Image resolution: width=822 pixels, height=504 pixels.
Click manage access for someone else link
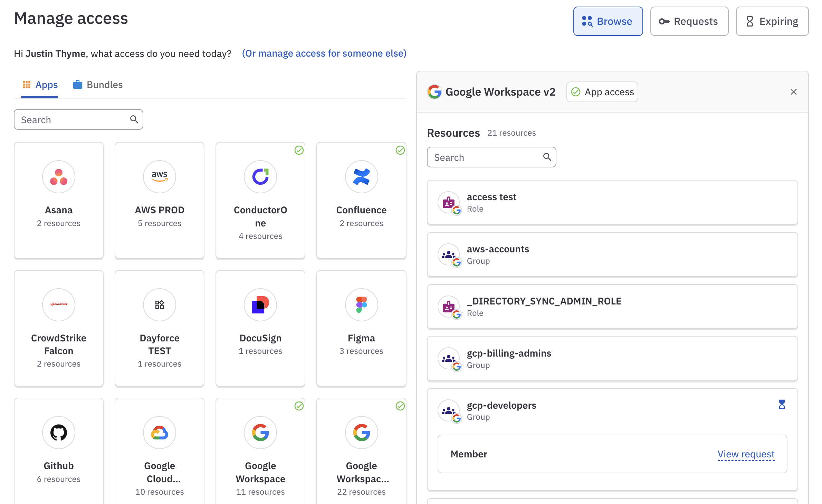click(x=324, y=54)
